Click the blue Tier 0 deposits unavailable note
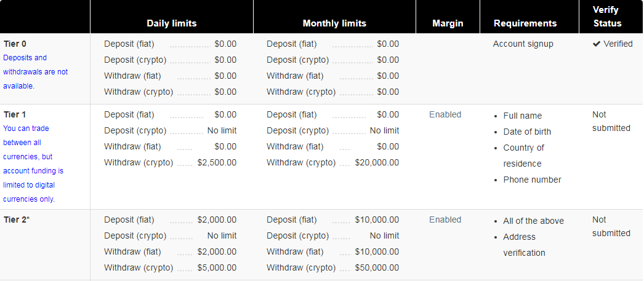This screenshot has height=281, width=644. coord(35,72)
